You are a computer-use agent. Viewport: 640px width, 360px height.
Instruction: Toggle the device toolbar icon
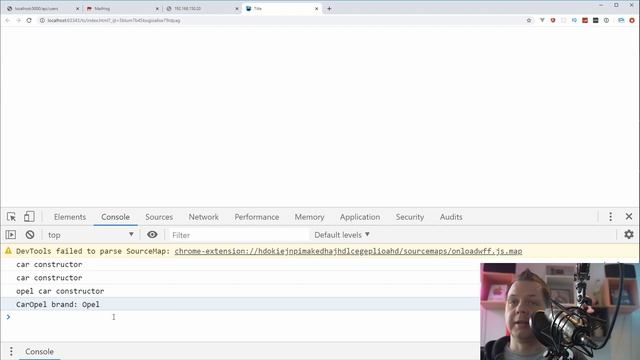[29, 217]
